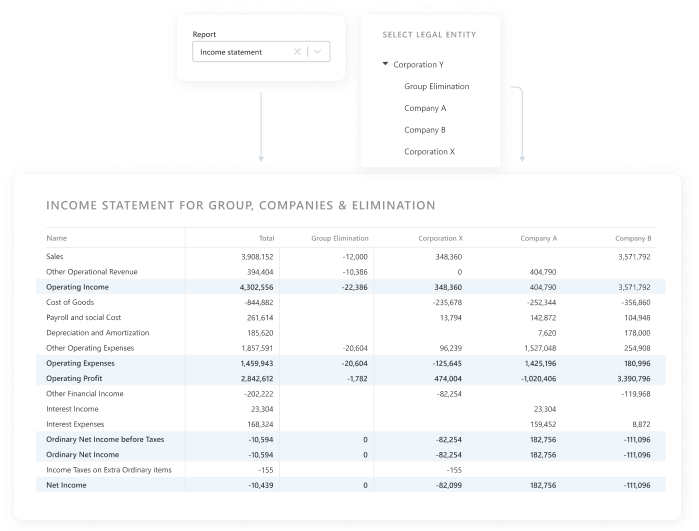Click Sales Company B value 3,571,792
This screenshot has height=531, width=699.
pos(634,257)
